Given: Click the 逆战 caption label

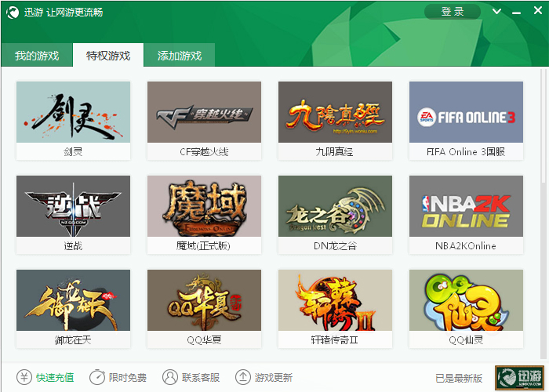Looking at the screenshot, I should pos(73,245).
